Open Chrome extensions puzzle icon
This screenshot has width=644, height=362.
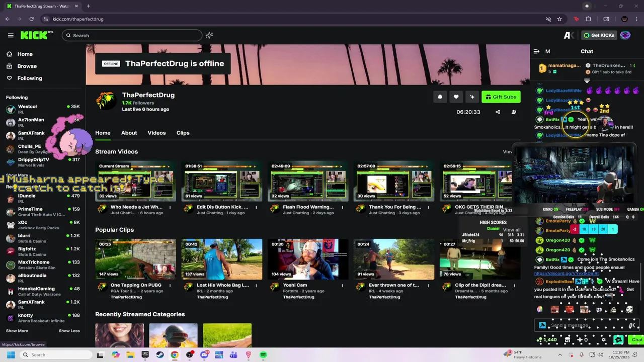point(589,19)
